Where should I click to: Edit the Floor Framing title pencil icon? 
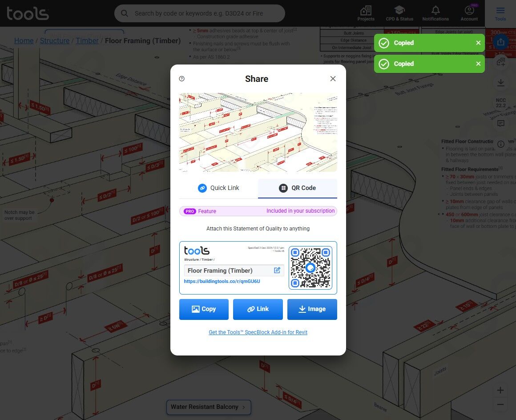[x=277, y=270]
